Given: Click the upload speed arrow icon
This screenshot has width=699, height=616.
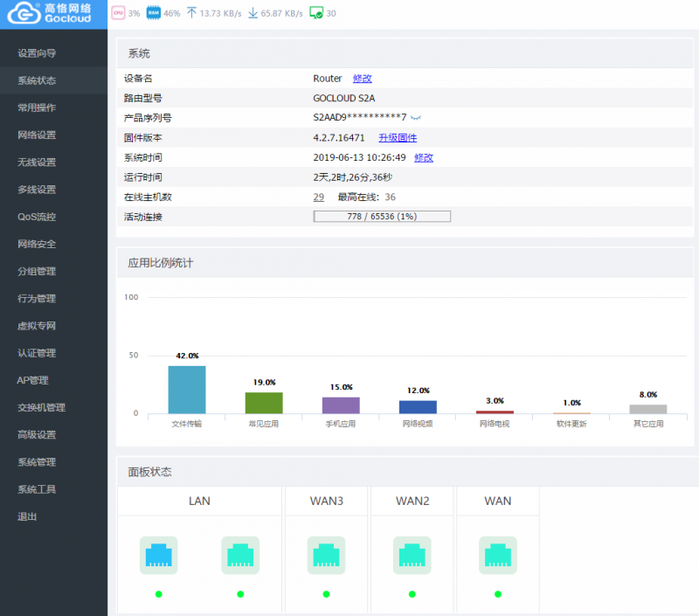Looking at the screenshot, I should click(x=191, y=13).
